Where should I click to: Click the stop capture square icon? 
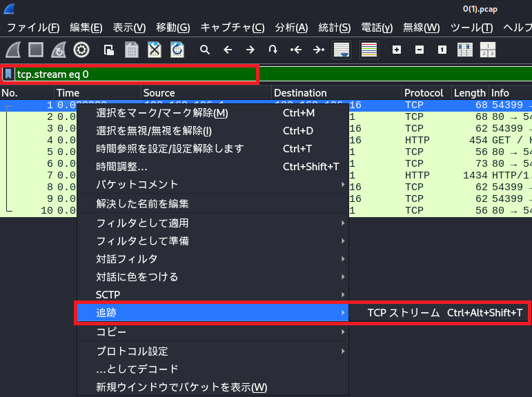pyautogui.click(x=36, y=50)
